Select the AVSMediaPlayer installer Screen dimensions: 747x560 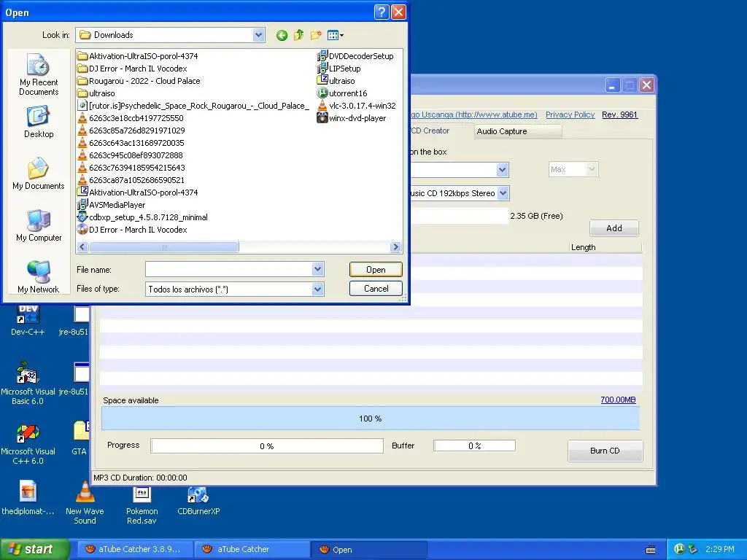pos(112,205)
